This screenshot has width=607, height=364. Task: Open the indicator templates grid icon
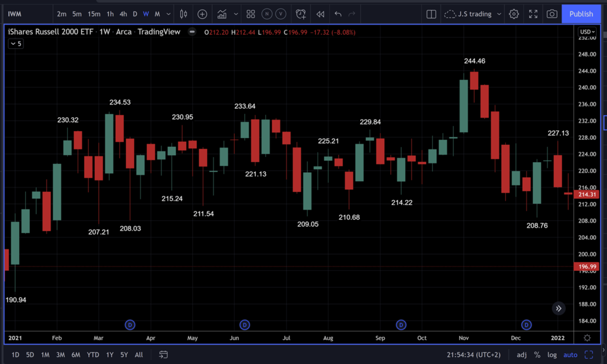pyautogui.click(x=251, y=15)
